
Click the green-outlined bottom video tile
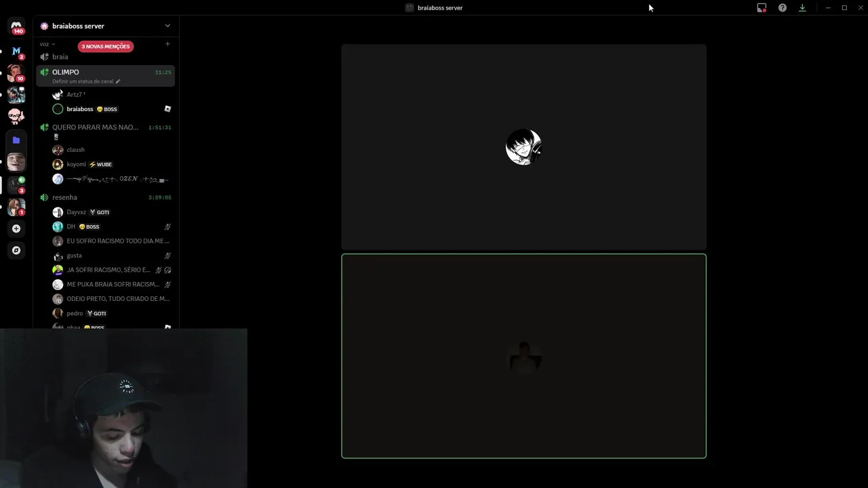click(524, 356)
